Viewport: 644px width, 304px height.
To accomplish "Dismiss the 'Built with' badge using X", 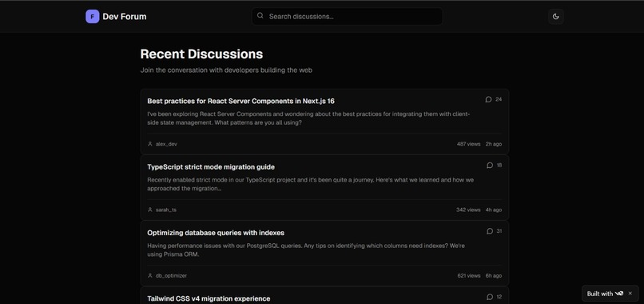I will pyautogui.click(x=630, y=294).
